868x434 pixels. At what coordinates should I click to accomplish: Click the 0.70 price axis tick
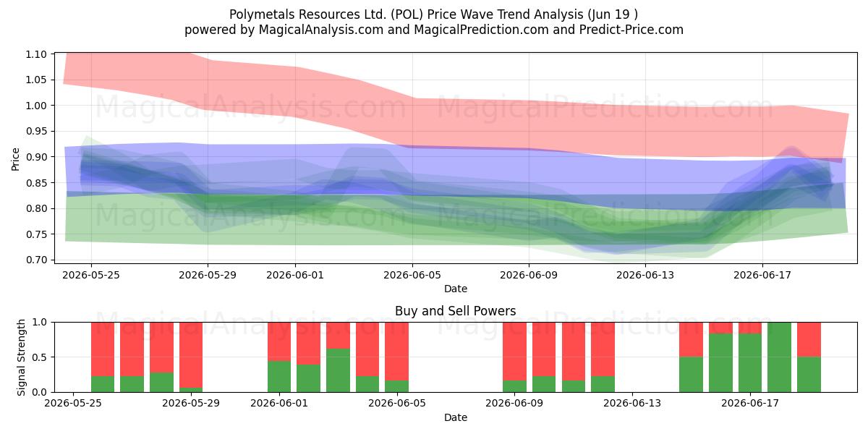click(x=36, y=260)
